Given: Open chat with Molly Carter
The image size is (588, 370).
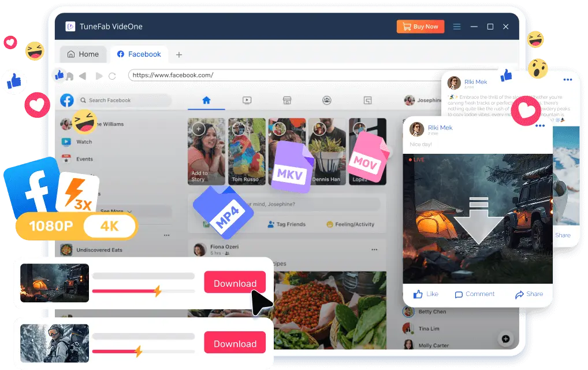Looking at the screenshot, I should (x=425, y=345).
